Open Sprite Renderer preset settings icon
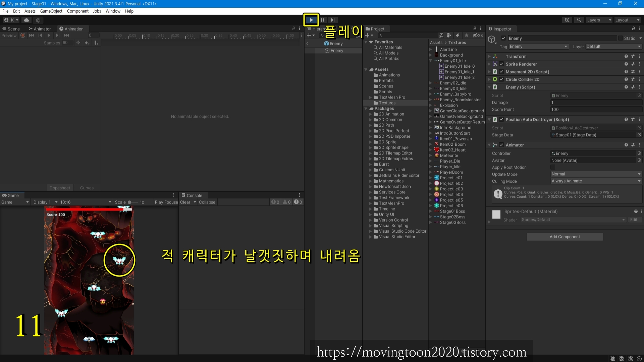This screenshot has width=644, height=362. (633, 64)
